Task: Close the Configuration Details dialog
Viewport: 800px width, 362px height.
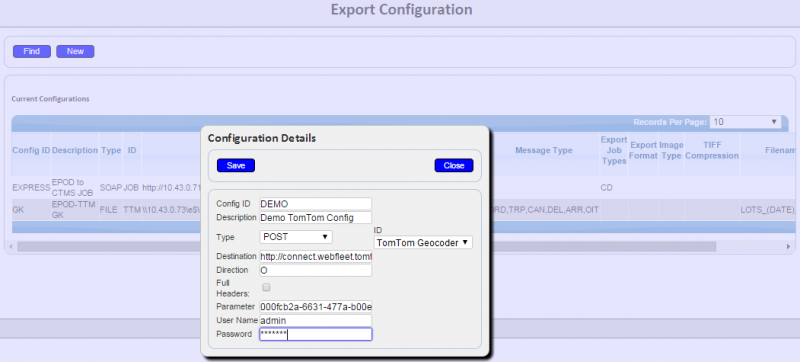Action: pos(454,166)
